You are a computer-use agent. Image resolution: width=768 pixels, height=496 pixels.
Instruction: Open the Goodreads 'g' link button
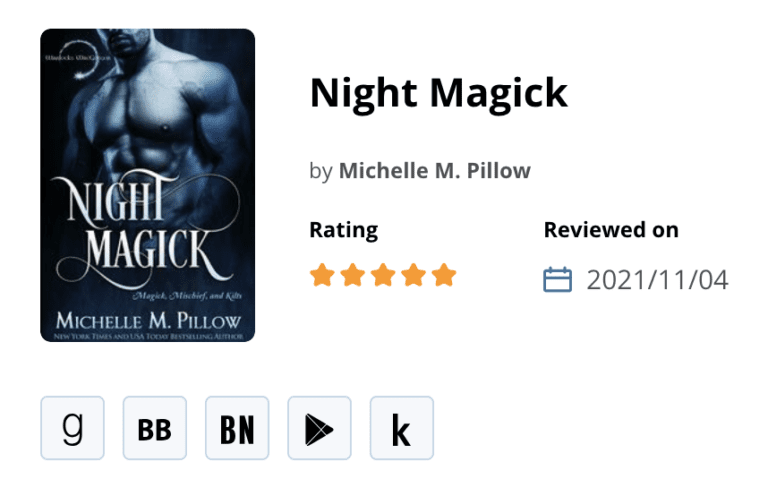[x=72, y=428]
